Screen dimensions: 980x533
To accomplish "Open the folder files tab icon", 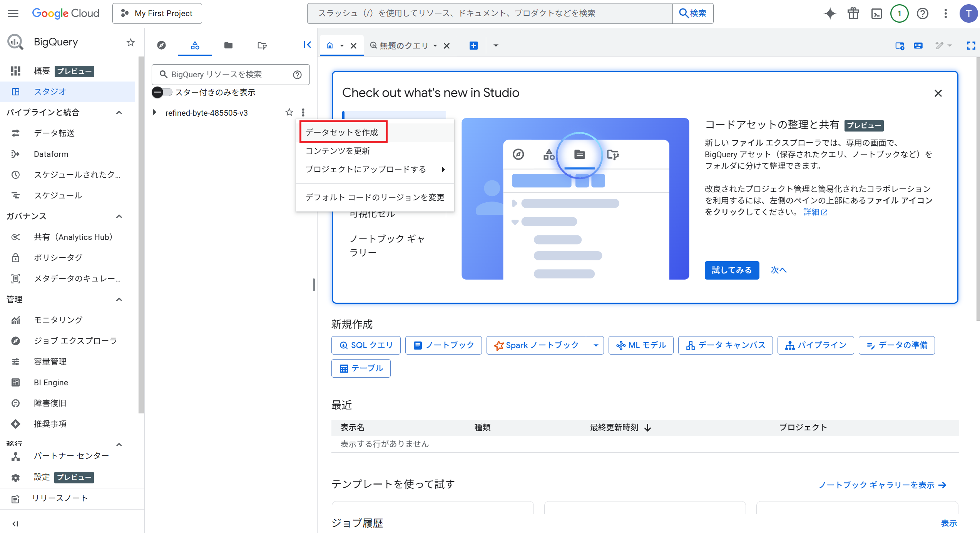I will click(x=228, y=45).
